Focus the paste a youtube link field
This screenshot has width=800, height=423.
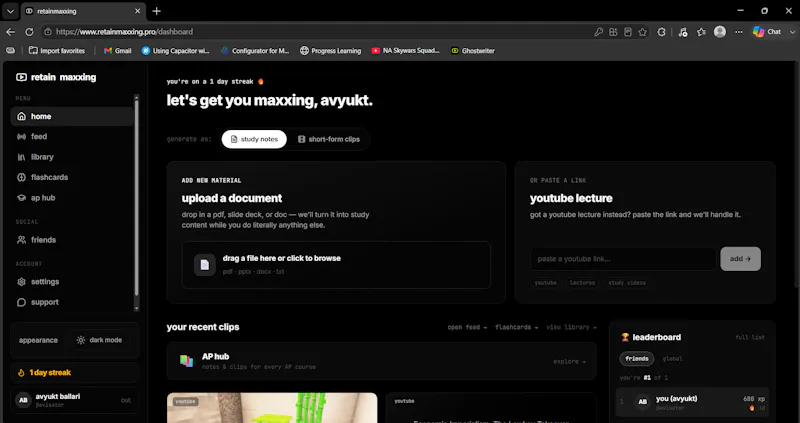[x=623, y=259]
